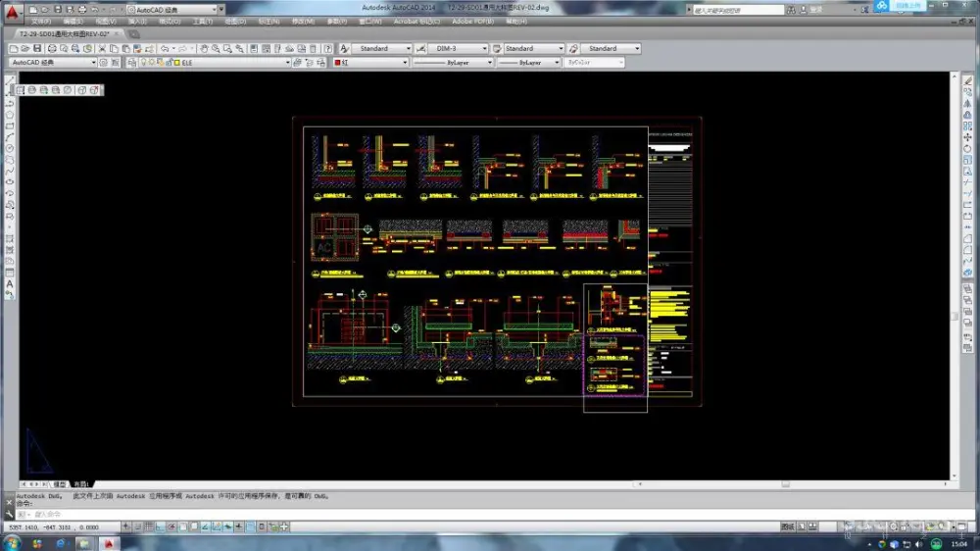The width and height of the screenshot is (980, 551).
Task: Click the Save icon in the standard toolbar
Action: pos(39,48)
